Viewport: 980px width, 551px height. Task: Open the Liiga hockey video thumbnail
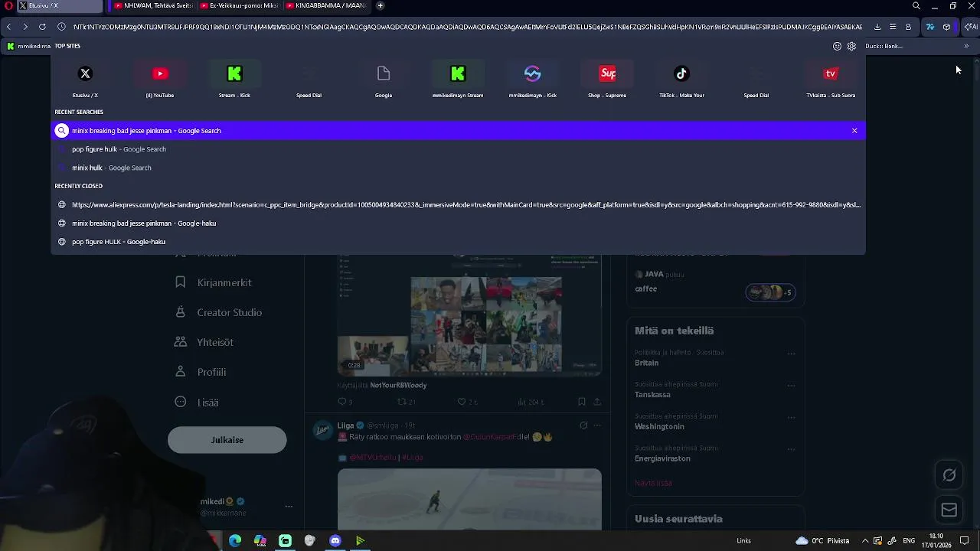[469, 499]
